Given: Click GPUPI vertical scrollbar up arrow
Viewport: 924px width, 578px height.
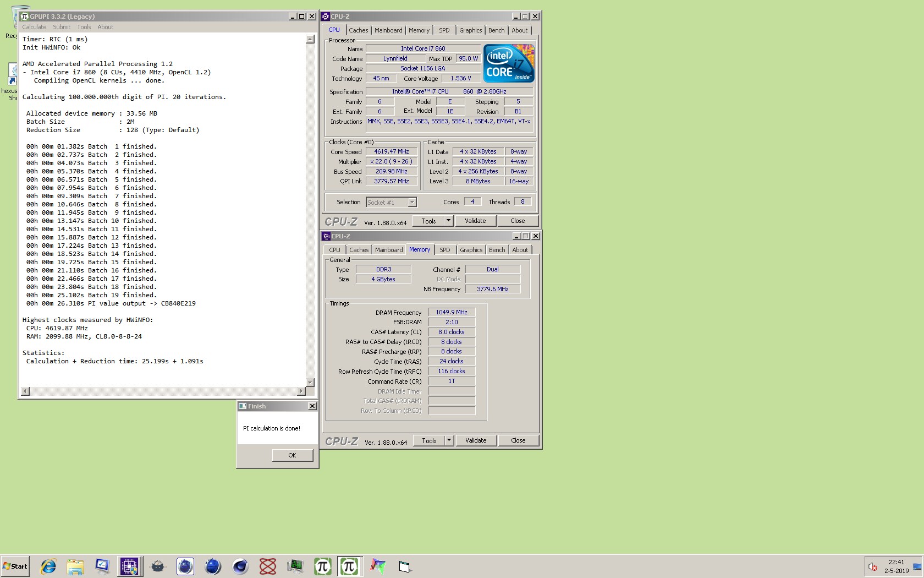Looking at the screenshot, I should point(310,39).
